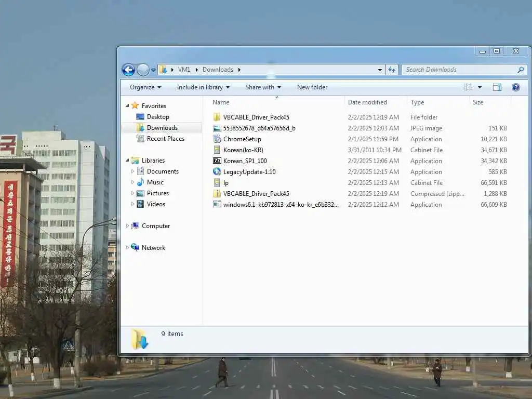This screenshot has height=399, width=532.
Task: Open the view options dropdown arrow
Action: [x=480, y=87]
